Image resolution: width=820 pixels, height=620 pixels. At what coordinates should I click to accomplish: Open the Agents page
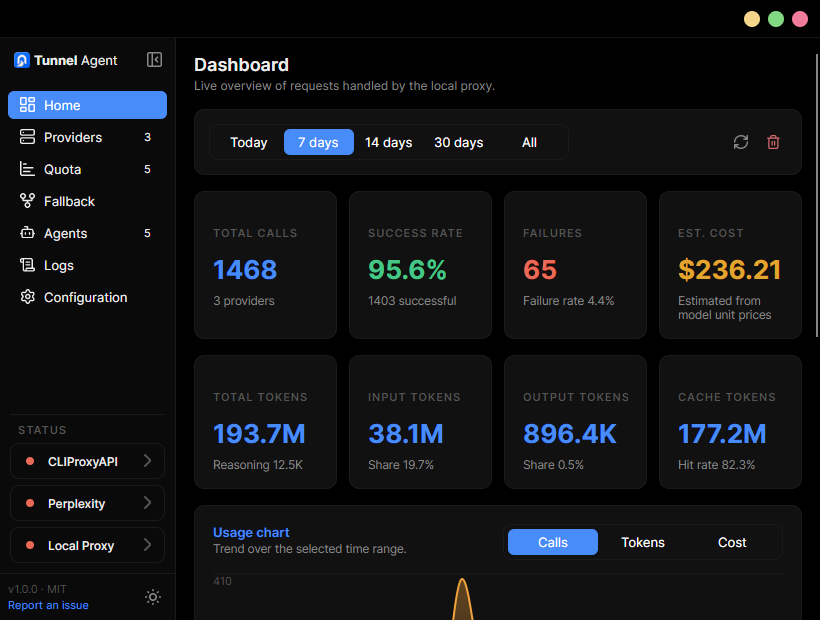click(x=87, y=233)
